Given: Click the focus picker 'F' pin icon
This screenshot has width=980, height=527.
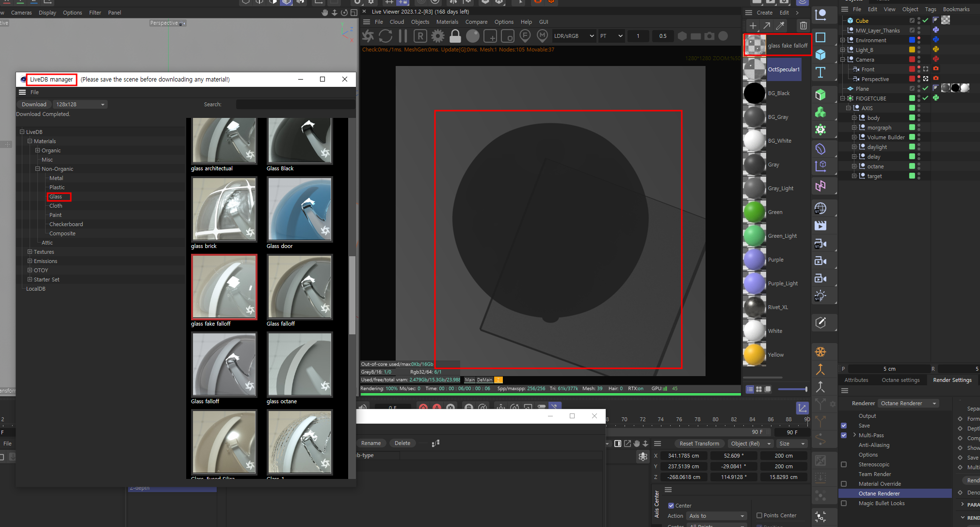Looking at the screenshot, I should tap(525, 36).
